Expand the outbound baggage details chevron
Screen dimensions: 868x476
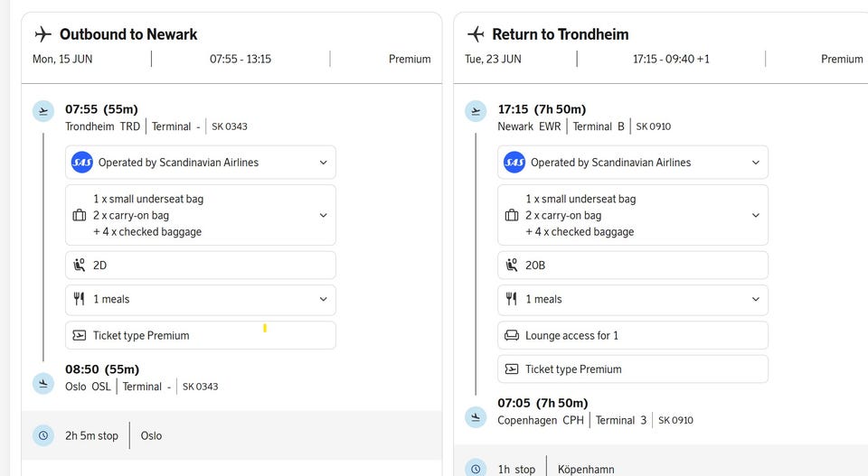pyautogui.click(x=324, y=215)
